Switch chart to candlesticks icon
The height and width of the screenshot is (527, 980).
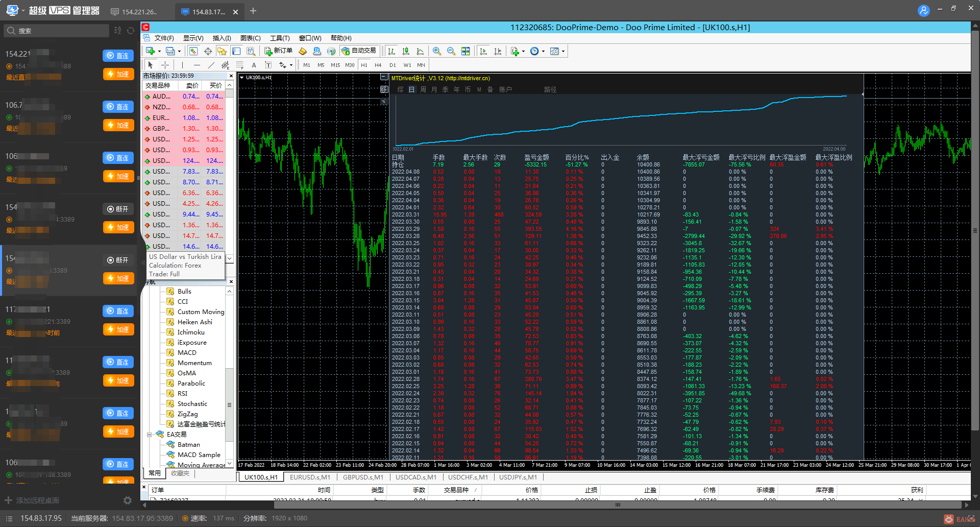pos(406,51)
